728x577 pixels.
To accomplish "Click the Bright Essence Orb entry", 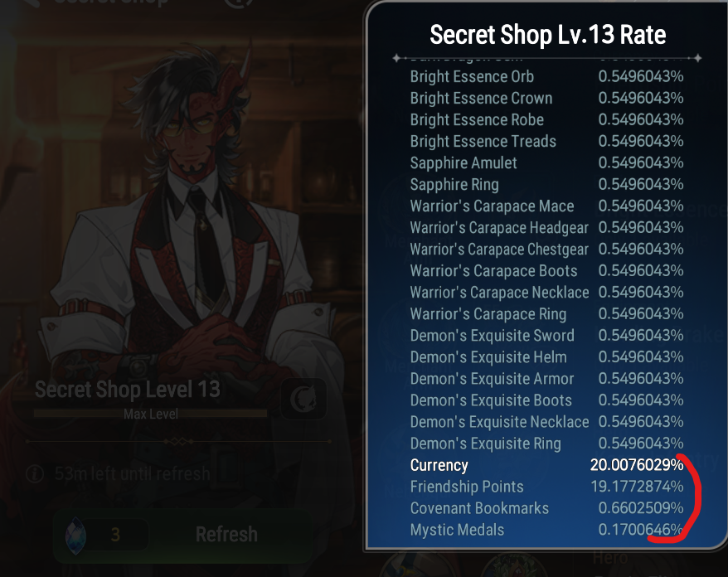I will (x=546, y=76).
